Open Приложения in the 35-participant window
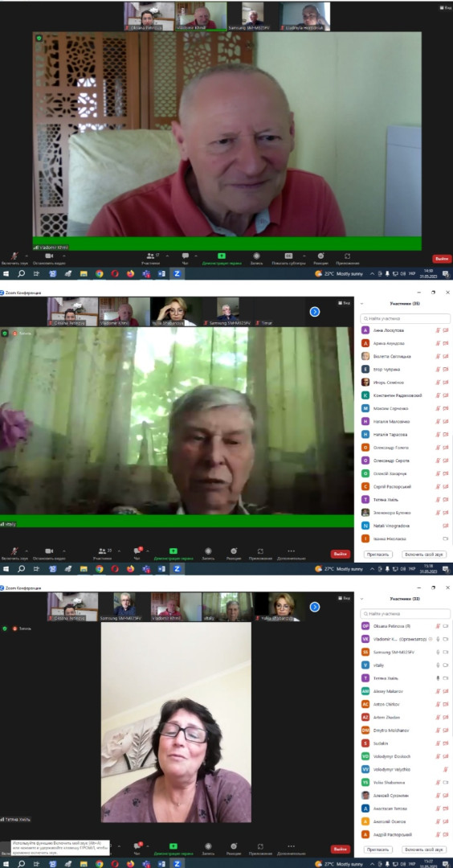Image resolution: width=453 pixels, height=868 pixels. pyautogui.click(x=260, y=553)
